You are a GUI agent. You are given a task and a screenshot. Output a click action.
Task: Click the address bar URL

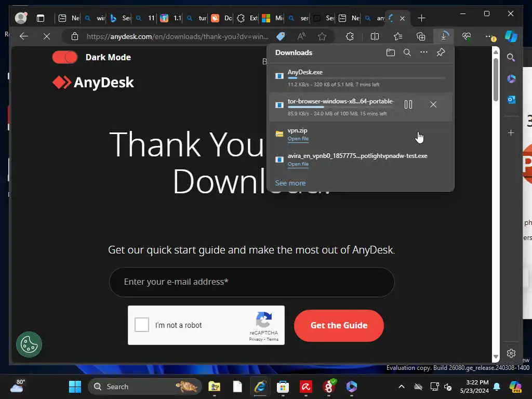(178, 36)
